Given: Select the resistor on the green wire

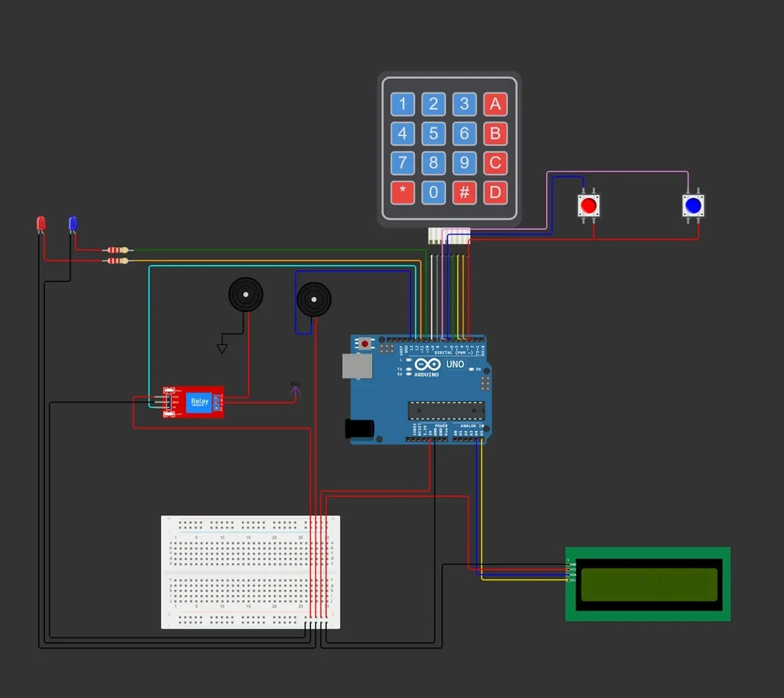Looking at the screenshot, I should pos(118,250).
